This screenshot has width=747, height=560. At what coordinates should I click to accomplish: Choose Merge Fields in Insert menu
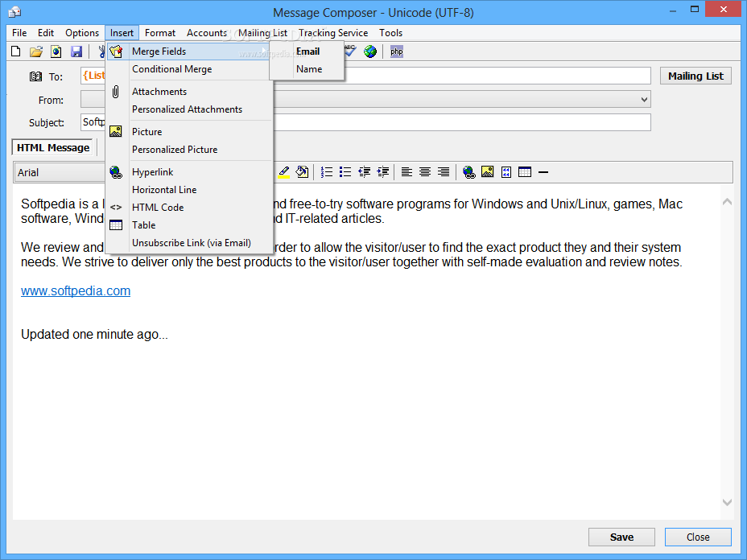188,51
